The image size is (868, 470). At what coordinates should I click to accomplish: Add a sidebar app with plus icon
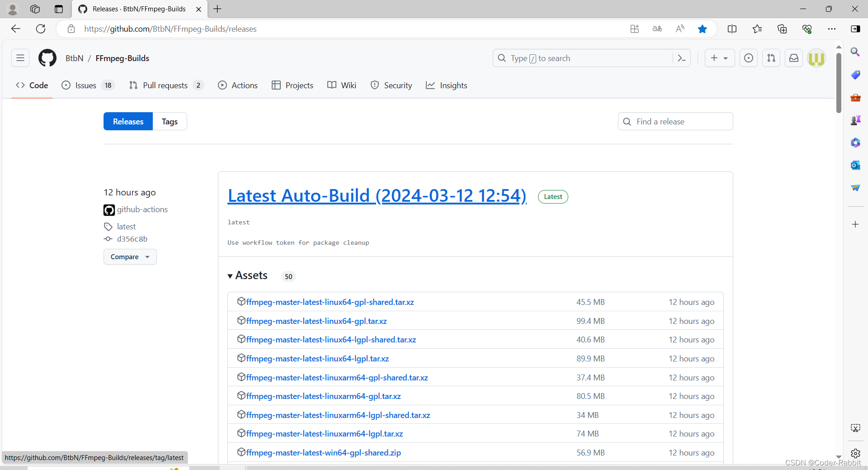(855, 224)
